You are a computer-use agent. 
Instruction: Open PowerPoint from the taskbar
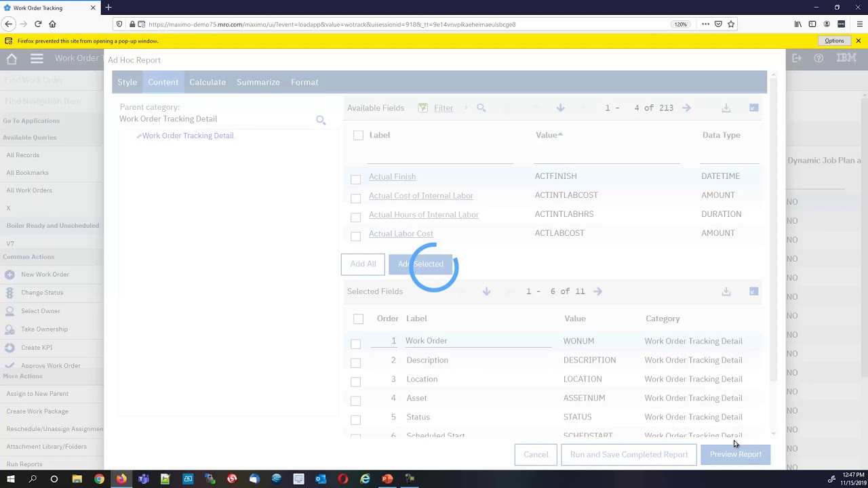pyautogui.click(x=387, y=479)
